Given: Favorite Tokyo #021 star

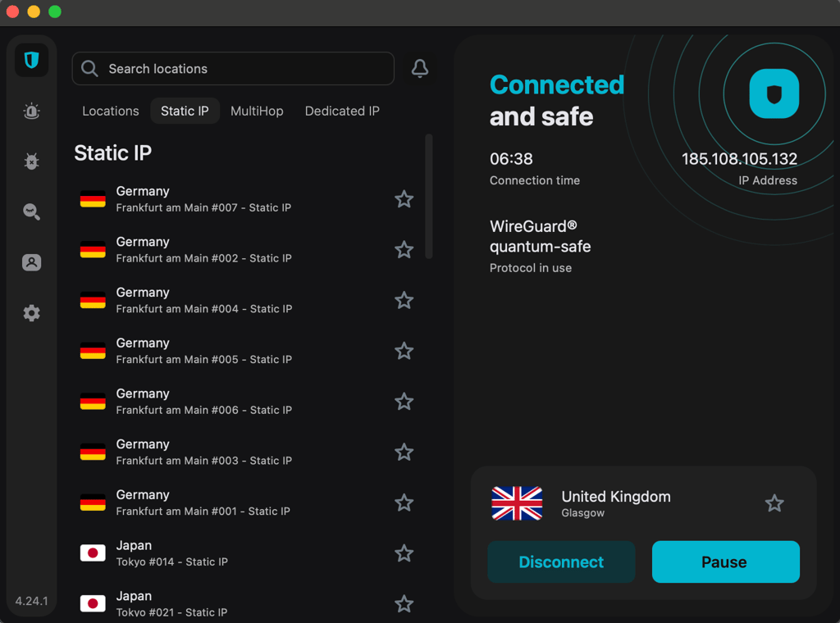Looking at the screenshot, I should [404, 603].
